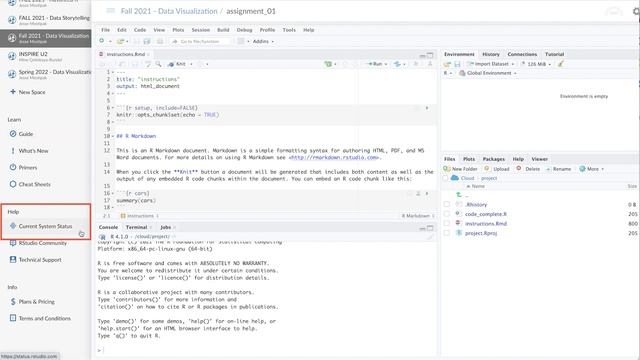This screenshot has width=640, height=360.
Task: Open What's New in the sidebar
Action: pyautogui.click(x=33, y=151)
